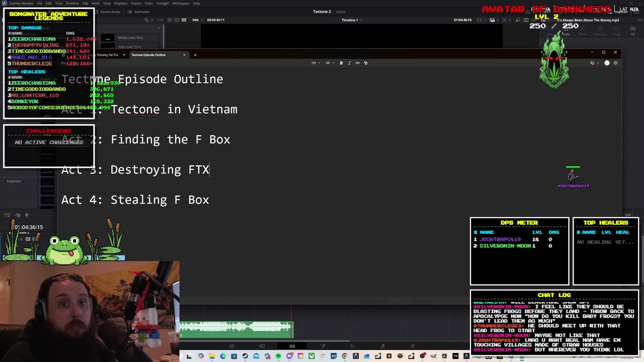Open the Fusion menu
Viewport: 644px width, 362px height.
click(x=136, y=3)
